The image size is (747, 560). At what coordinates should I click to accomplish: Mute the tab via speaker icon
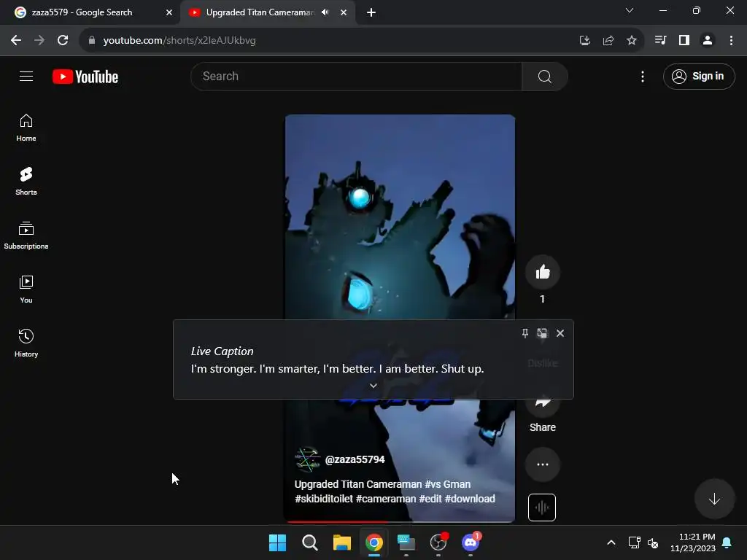(x=325, y=12)
